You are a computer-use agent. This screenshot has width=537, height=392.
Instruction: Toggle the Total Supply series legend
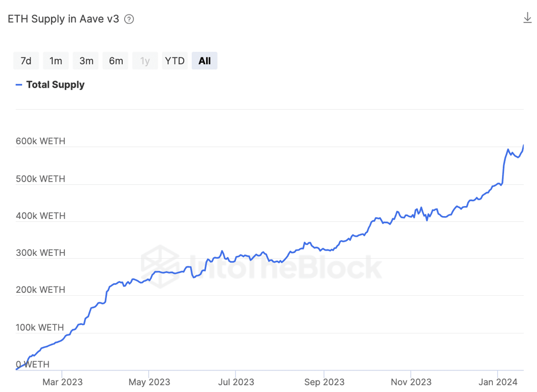[x=55, y=85]
